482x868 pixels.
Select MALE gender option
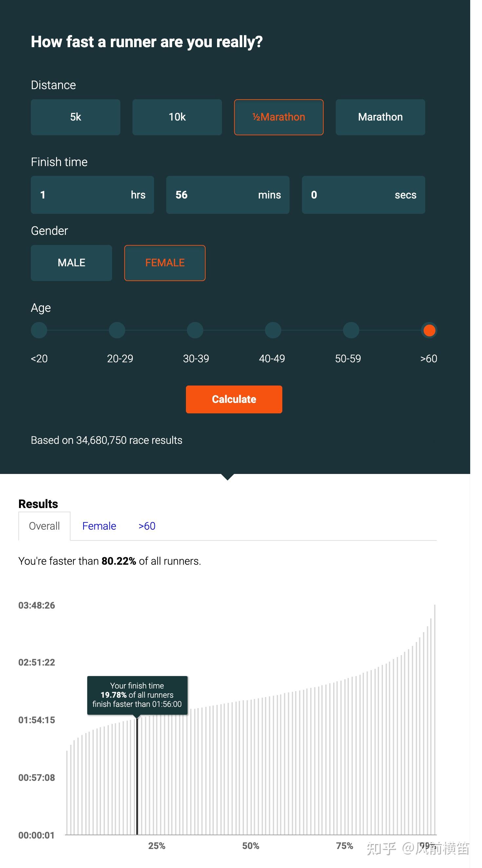(71, 263)
